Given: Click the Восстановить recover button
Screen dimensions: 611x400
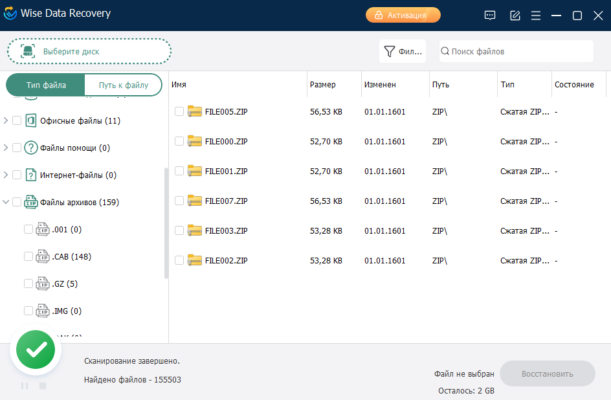Looking at the screenshot, I should point(547,374).
